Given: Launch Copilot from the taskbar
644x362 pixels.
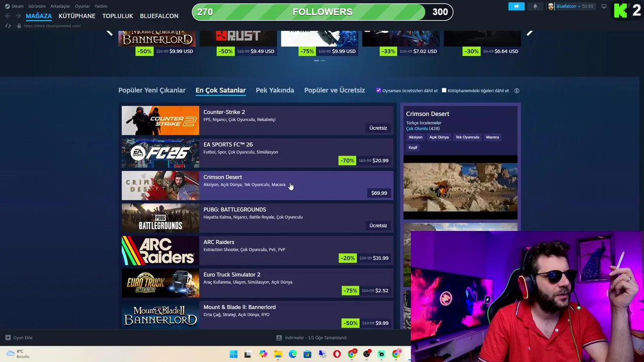Looking at the screenshot, I should [263, 354].
